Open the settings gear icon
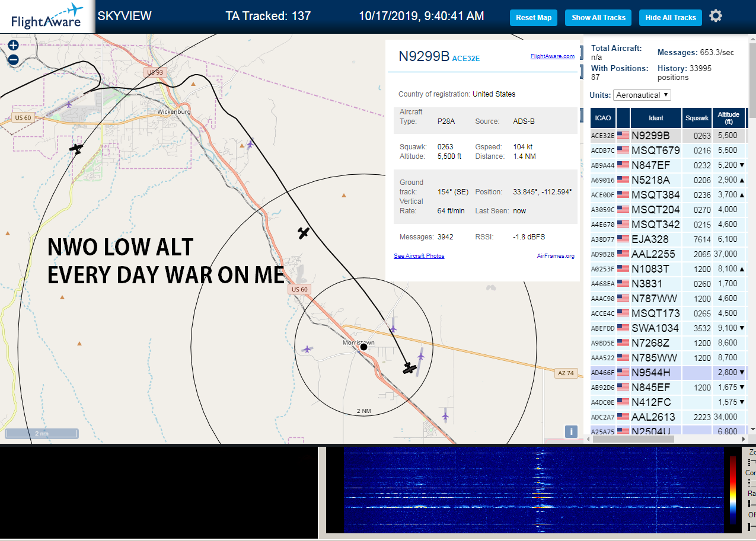756x541 pixels. [716, 16]
